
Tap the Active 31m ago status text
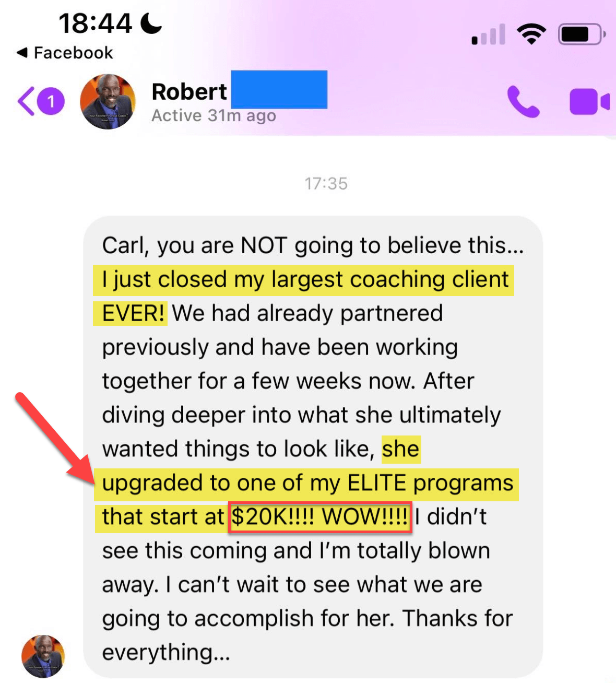click(x=214, y=115)
